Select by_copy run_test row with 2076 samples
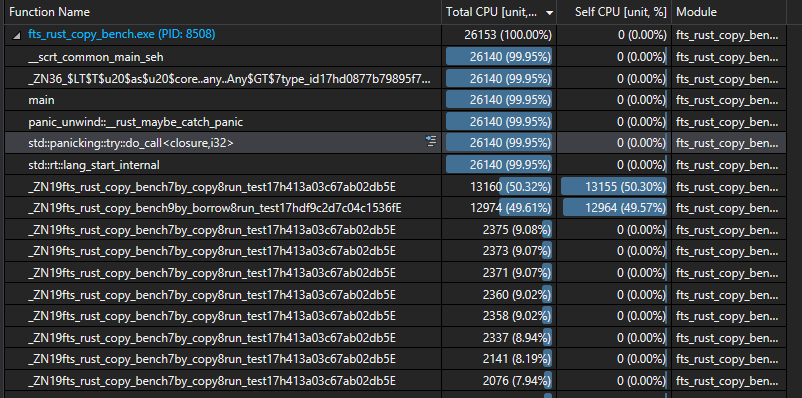Image resolution: width=802 pixels, height=398 pixels. (x=395, y=381)
